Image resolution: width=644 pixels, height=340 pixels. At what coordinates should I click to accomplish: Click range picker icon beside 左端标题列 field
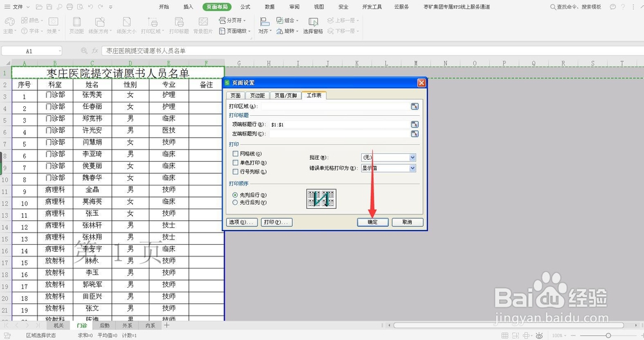click(x=414, y=134)
